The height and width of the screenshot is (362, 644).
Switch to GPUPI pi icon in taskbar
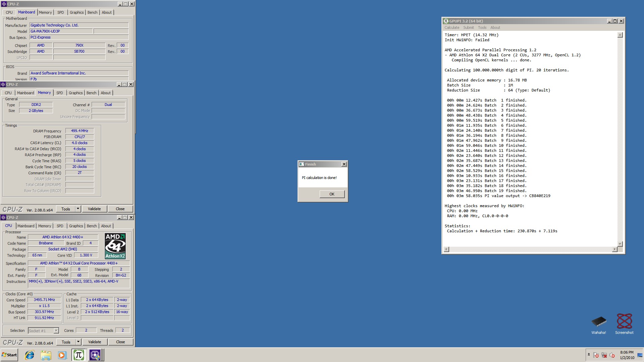point(78,355)
